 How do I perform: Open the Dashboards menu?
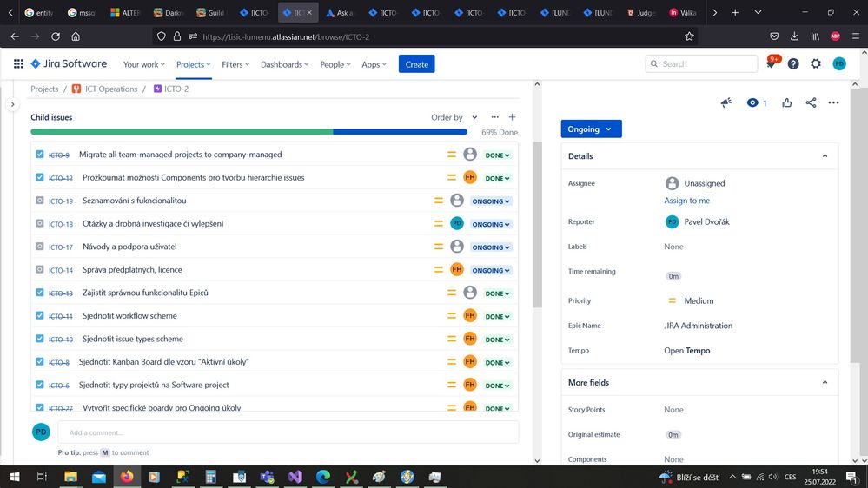point(284,64)
